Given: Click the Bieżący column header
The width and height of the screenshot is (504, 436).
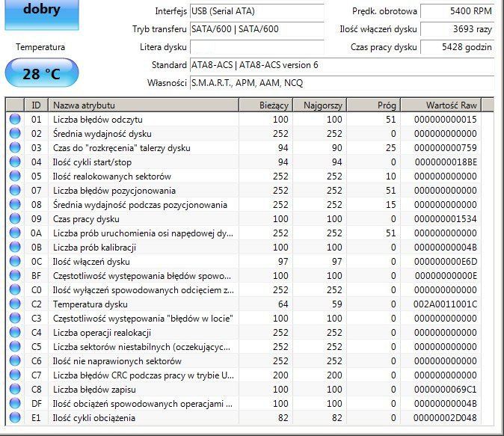Looking at the screenshot, I should [265, 105].
